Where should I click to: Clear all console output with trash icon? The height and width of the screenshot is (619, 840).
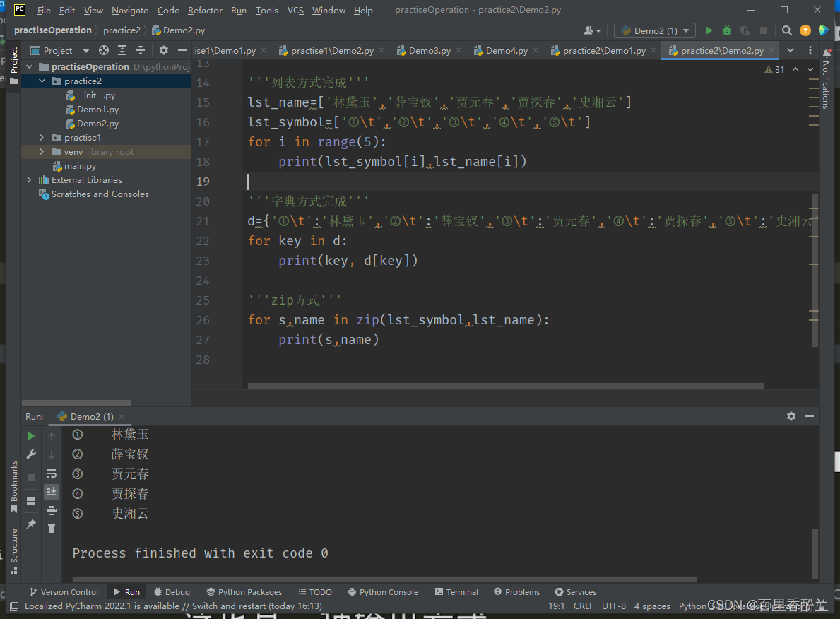(52, 529)
